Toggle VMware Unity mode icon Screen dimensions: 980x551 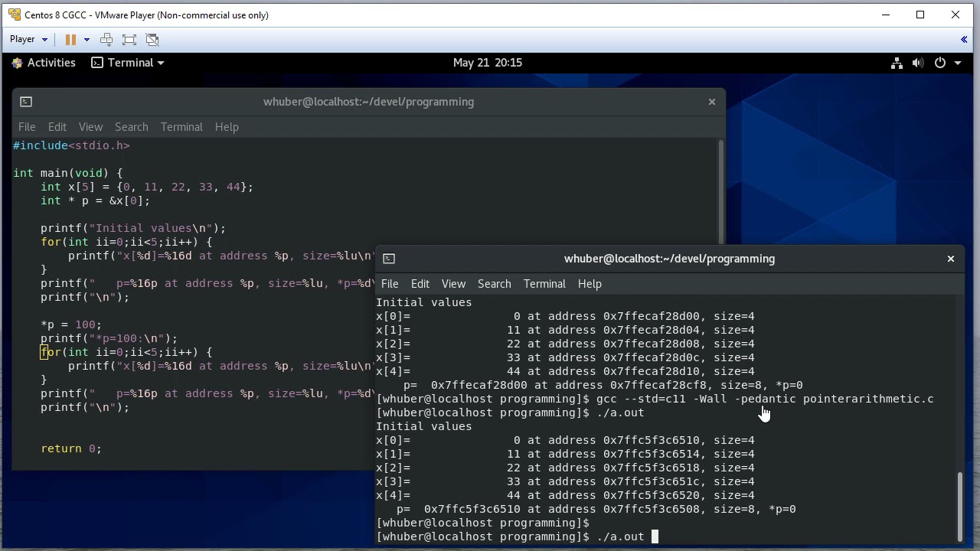[152, 39]
